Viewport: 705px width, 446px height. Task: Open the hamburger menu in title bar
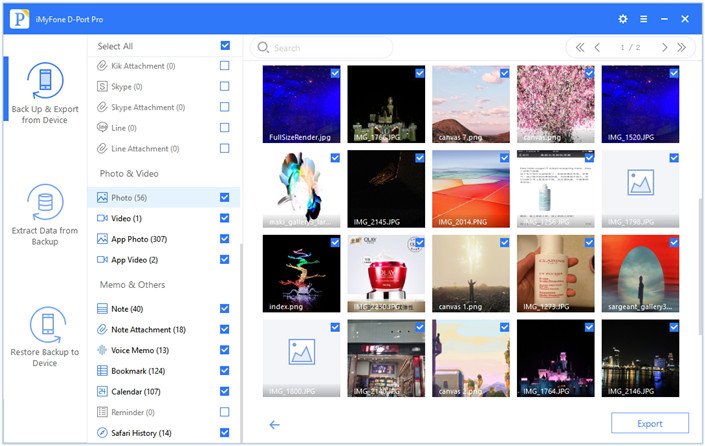coord(643,19)
